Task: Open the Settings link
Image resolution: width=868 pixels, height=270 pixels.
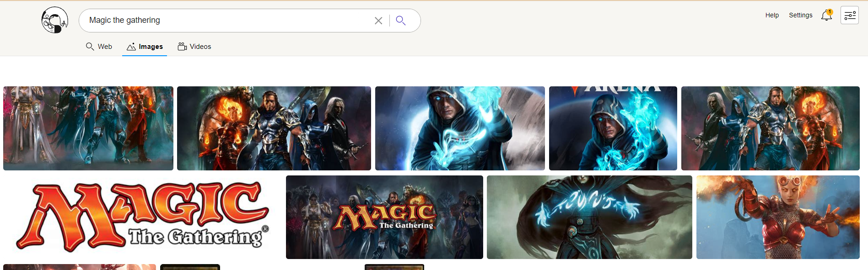Action: pos(801,15)
